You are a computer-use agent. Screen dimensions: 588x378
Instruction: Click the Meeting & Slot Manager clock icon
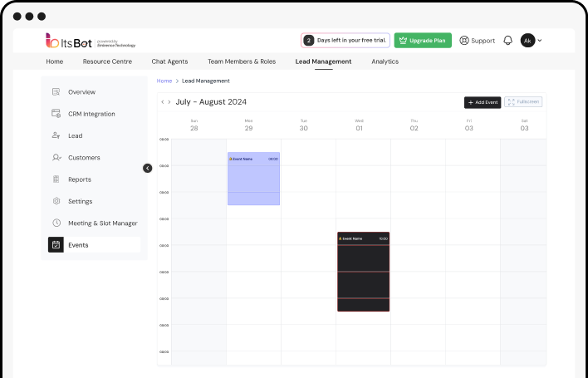[56, 223]
